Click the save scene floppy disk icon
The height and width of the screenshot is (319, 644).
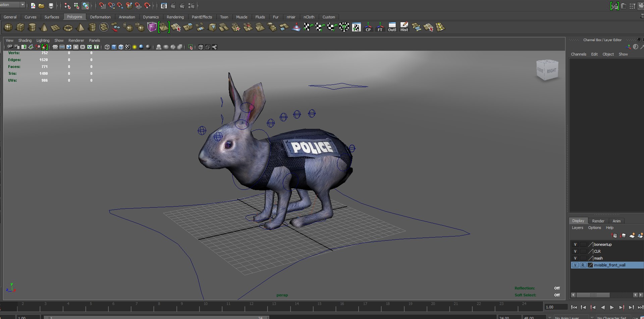coord(51,6)
